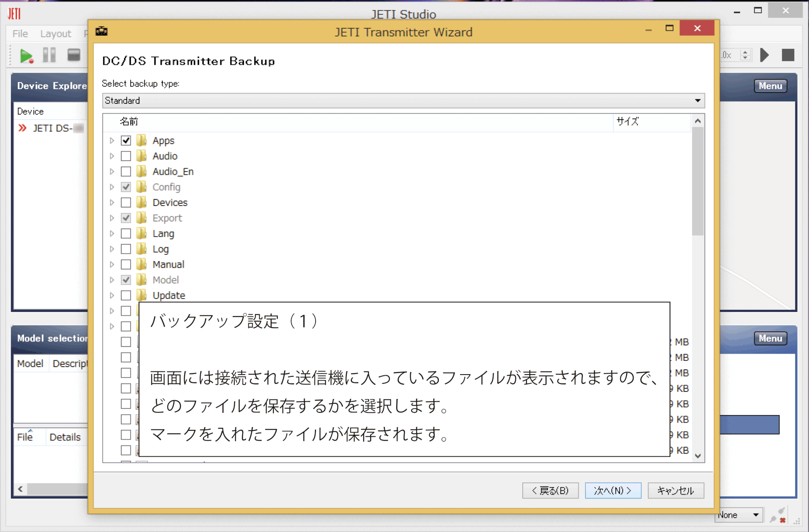This screenshot has height=532, width=809.
Task: Click the pause icon in JETI Studio toolbar
Action: click(49, 55)
